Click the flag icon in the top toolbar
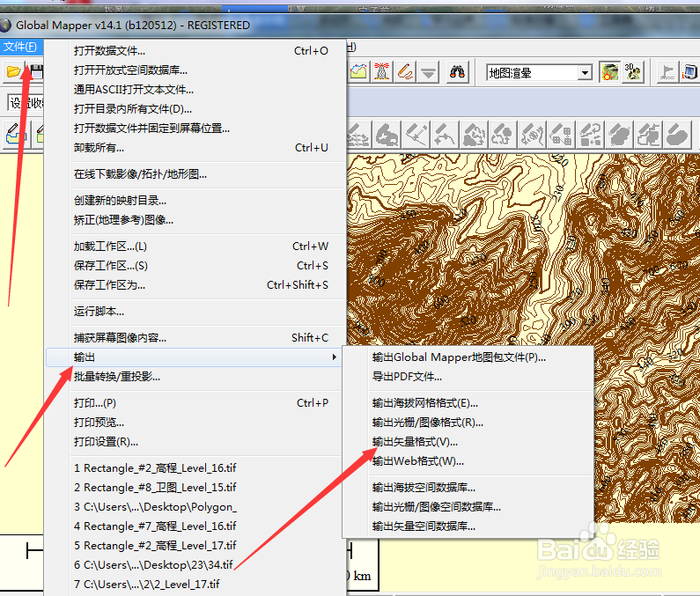The image size is (700, 596). tap(667, 71)
